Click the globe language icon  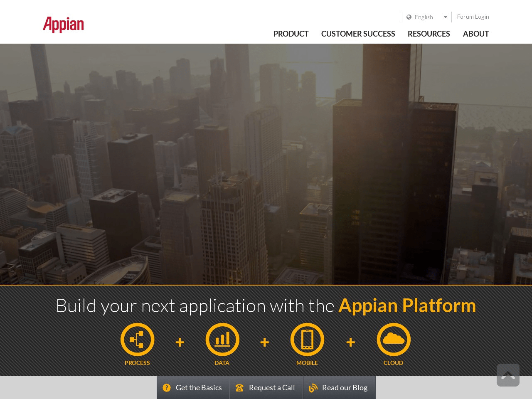409,17
